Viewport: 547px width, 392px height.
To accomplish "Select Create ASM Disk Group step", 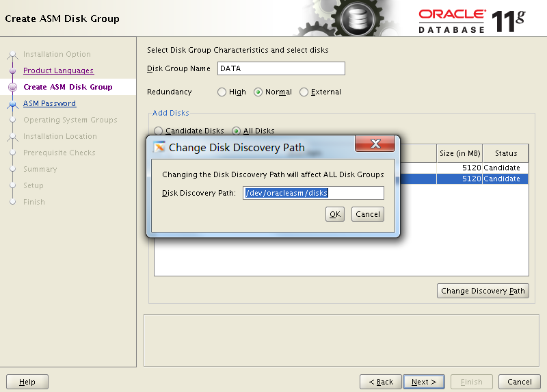I will point(68,87).
